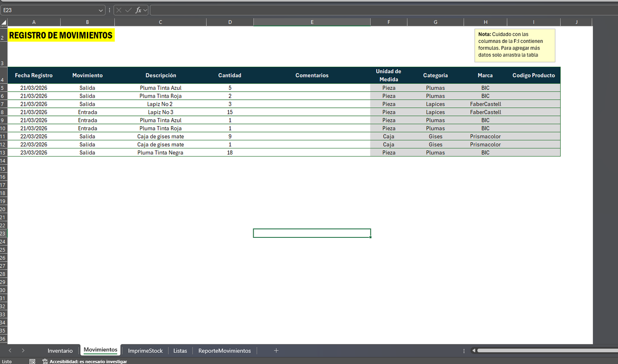Click the selected cell E23
The width and height of the screenshot is (618, 364).
[312, 233]
